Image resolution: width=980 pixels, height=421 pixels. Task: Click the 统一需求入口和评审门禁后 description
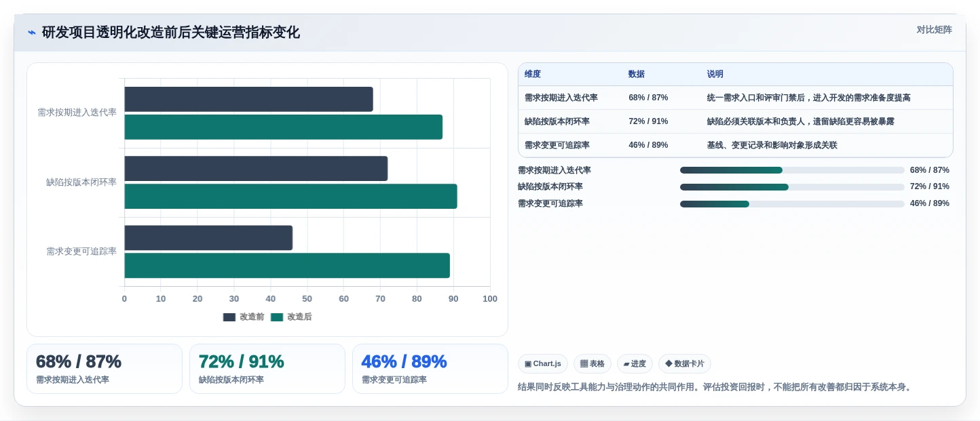tap(809, 98)
